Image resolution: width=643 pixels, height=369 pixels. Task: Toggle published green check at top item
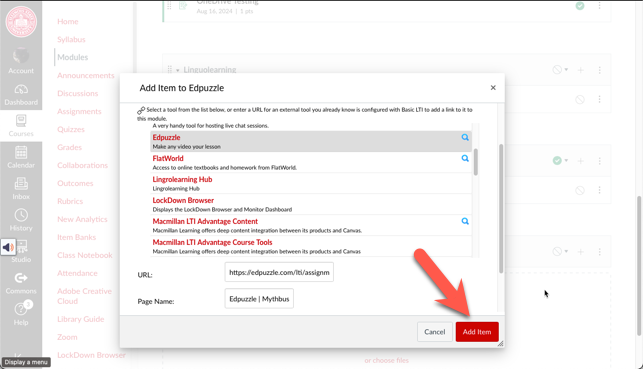point(580,6)
